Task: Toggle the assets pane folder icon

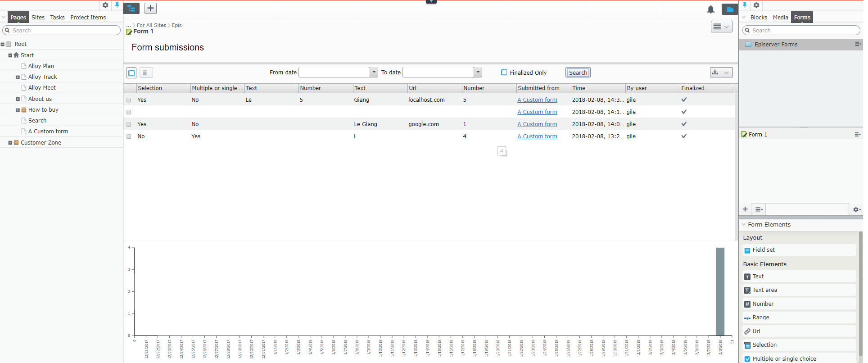Action: (x=729, y=9)
